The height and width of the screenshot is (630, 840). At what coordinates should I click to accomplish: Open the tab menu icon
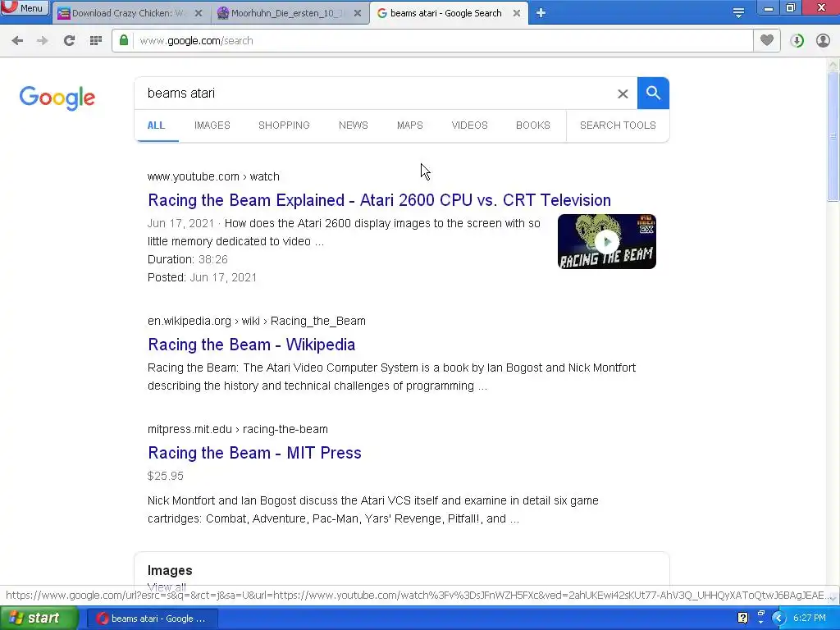point(738,13)
